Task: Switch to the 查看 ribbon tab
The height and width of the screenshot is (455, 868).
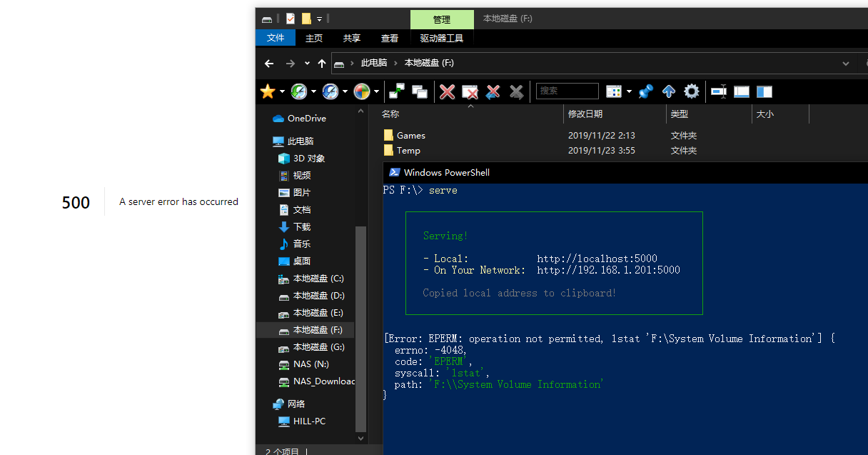Action: pos(390,39)
